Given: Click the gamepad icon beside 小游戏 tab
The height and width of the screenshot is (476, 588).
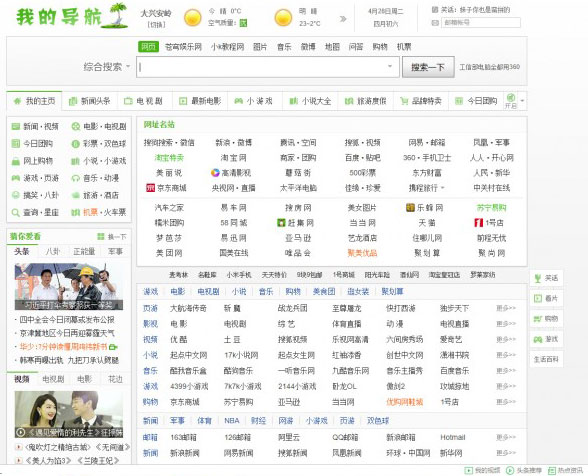Looking at the screenshot, I should 238,101.
